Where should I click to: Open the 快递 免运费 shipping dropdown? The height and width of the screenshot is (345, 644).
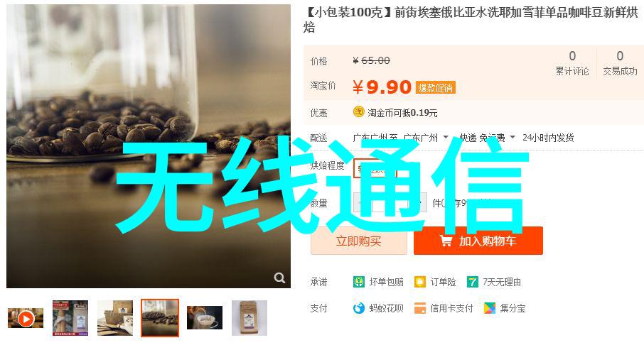[x=512, y=138]
